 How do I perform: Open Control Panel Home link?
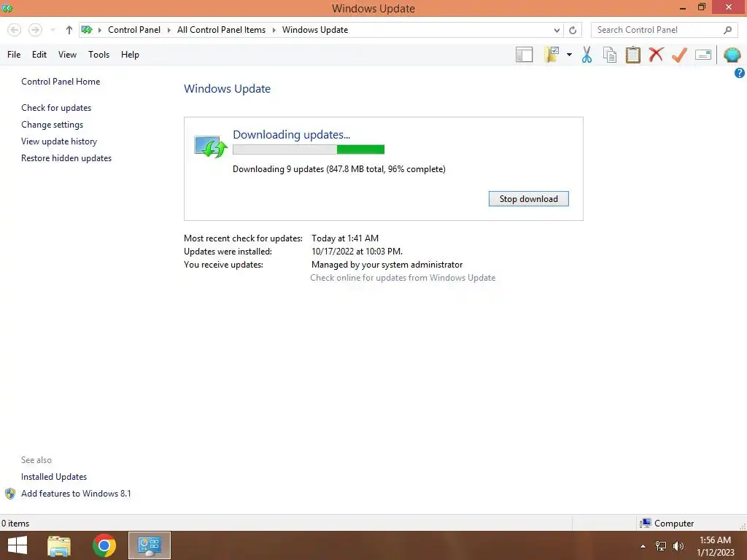[61, 82]
